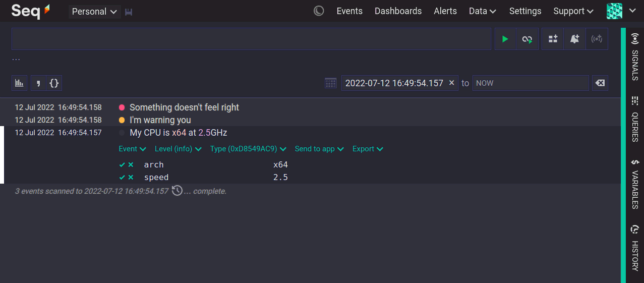Image resolution: width=644 pixels, height=283 pixels.
Task: Click the loop/tail refresh button
Action: [527, 39]
